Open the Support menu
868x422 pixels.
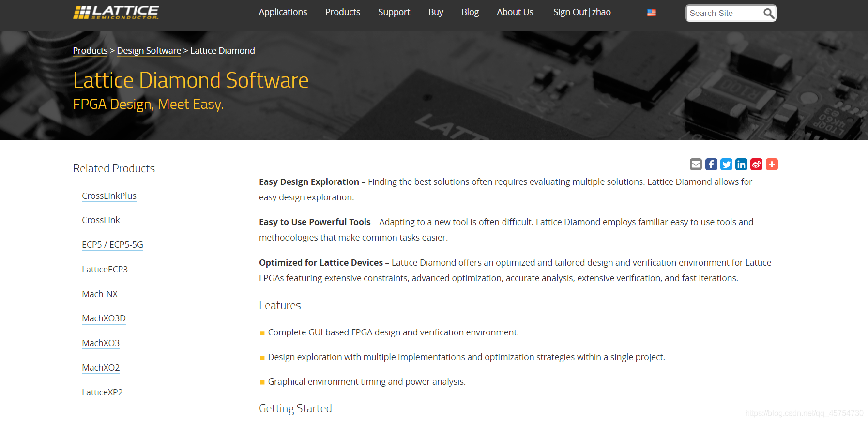[x=394, y=12]
